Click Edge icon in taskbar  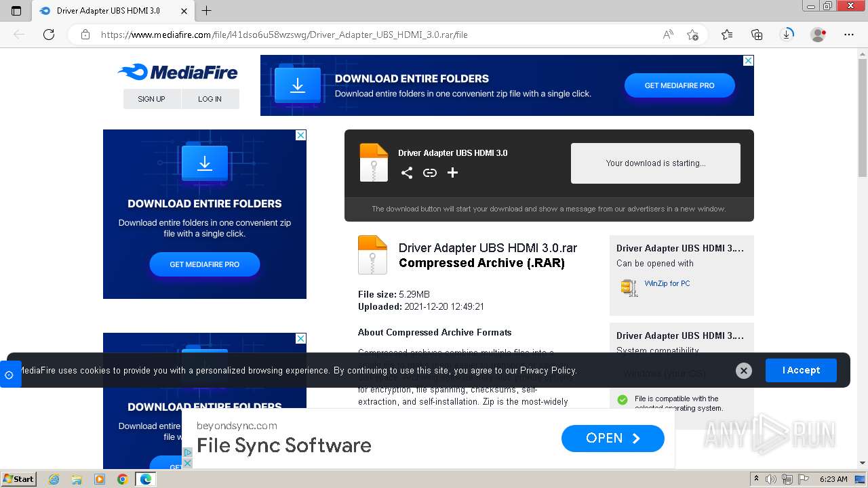146,479
